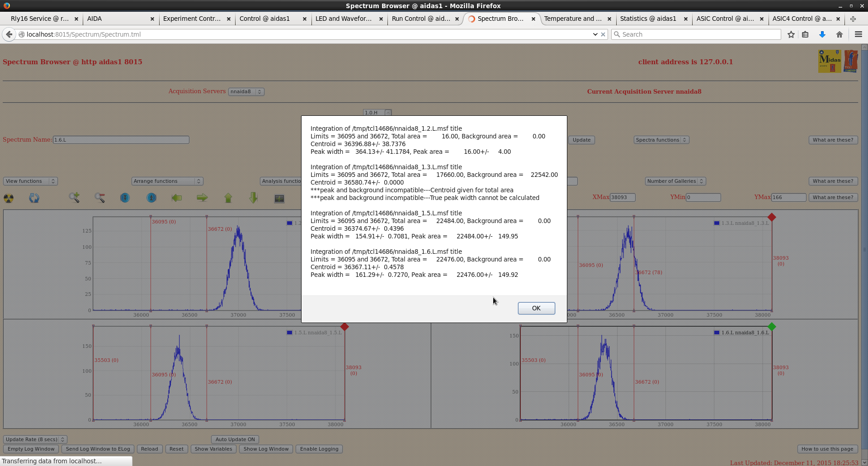Open the Number of Galleries dropdown
Viewport: 868px width, 466px height.
(675, 181)
